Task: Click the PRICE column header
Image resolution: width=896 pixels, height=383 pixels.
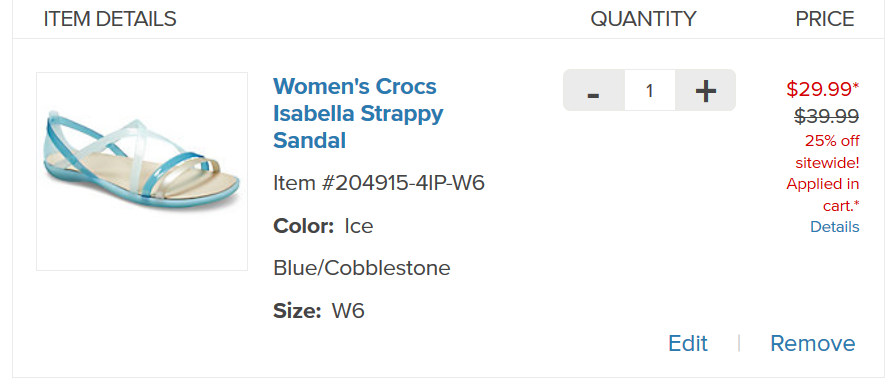Action: (x=825, y=19)
